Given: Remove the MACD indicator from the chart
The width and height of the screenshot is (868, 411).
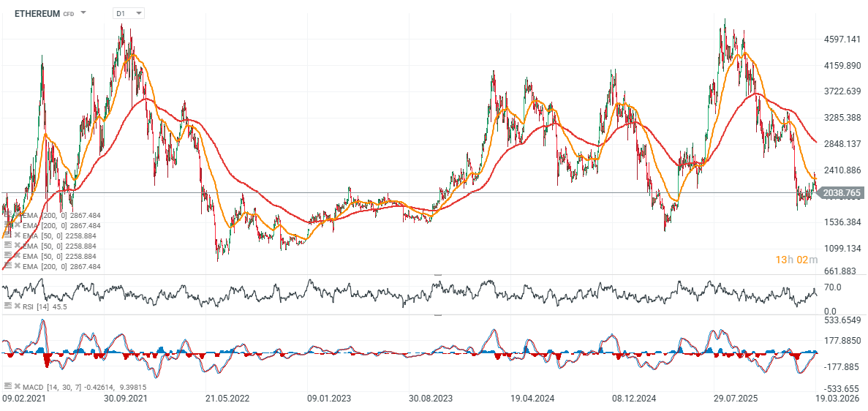Looking at the screenshot, I should pos(17,386).
